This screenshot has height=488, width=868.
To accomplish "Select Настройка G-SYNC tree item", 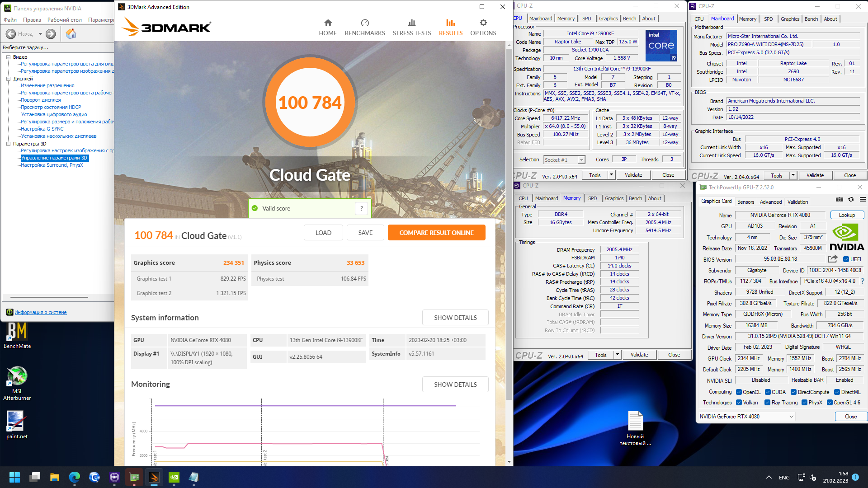I will [42, 129].
